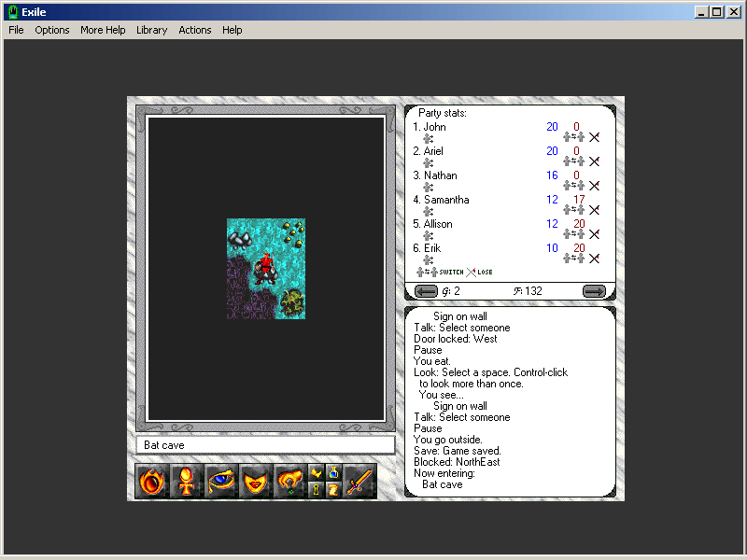Click the grabbing hand Get icon
Viewport: 747px width, 560px height.
coord(290,481)
